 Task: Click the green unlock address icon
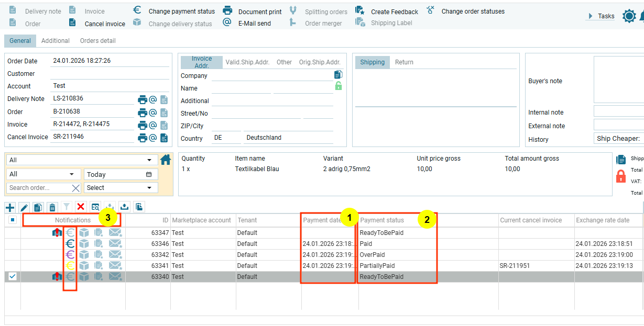(x=338, y=86)
